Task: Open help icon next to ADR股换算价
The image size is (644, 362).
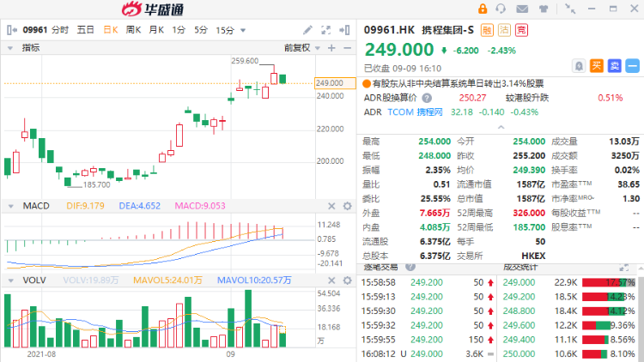Action: pos(427,98)
